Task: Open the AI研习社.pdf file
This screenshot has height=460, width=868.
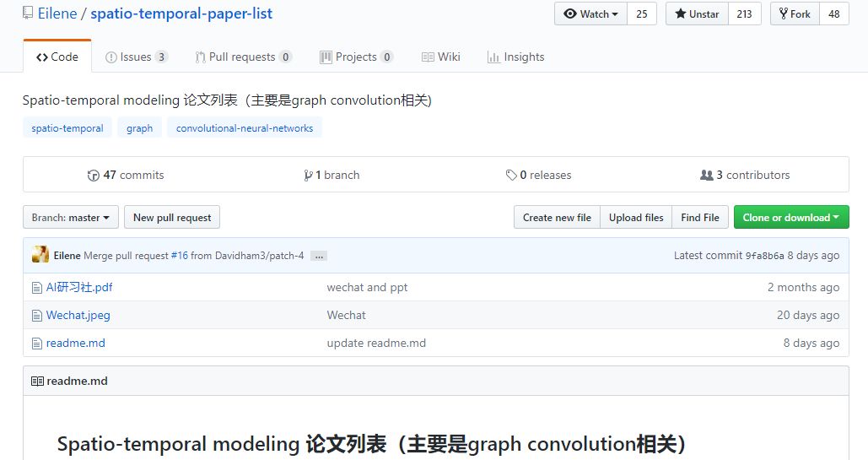Action: click(79, 287)
